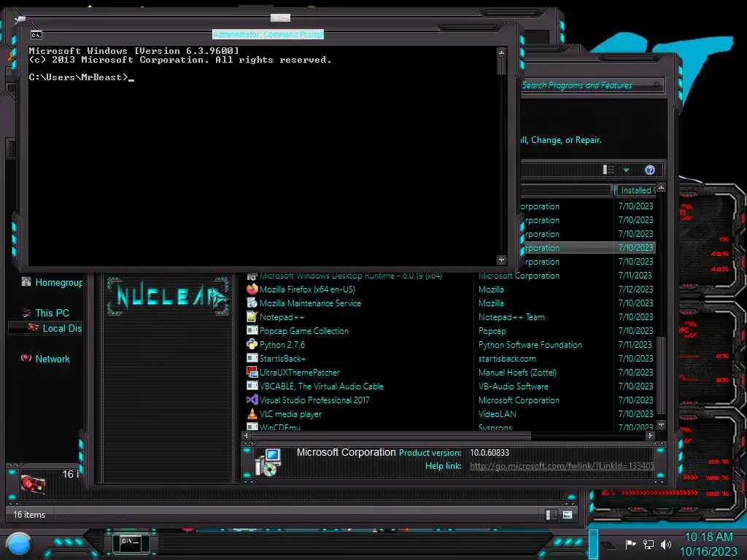Click the Nuclear logo preview image
747x560 pixels.
tap(168, 296)
